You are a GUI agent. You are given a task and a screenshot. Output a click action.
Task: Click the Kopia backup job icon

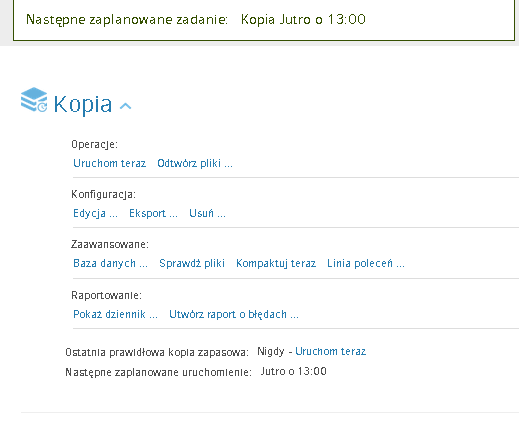click(x=34, y=100)
